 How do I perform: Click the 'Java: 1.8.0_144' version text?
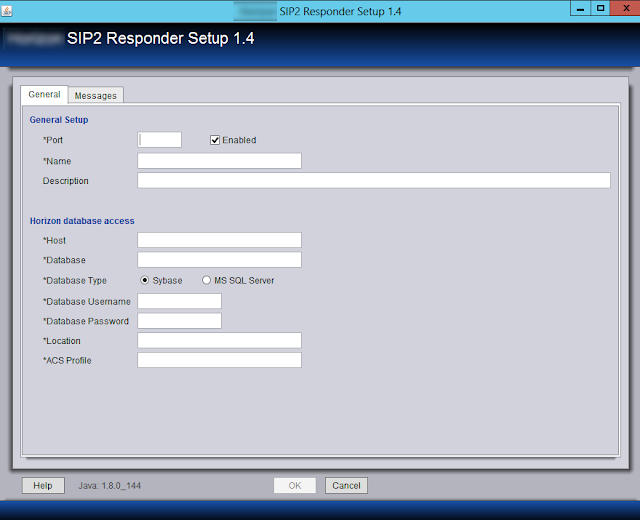[x=109, y=486]
